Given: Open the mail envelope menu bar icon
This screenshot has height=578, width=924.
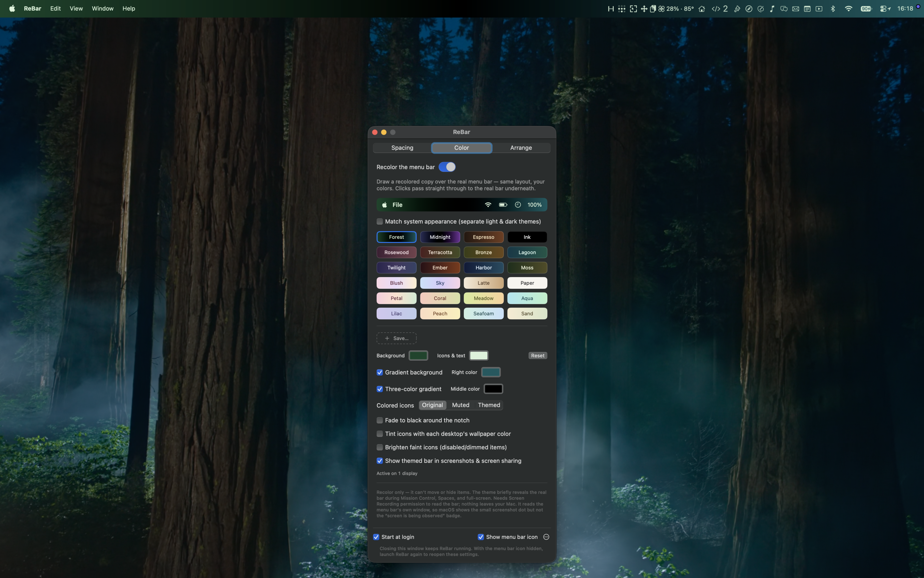Looking at the screenshot, I should coord(795,9).
